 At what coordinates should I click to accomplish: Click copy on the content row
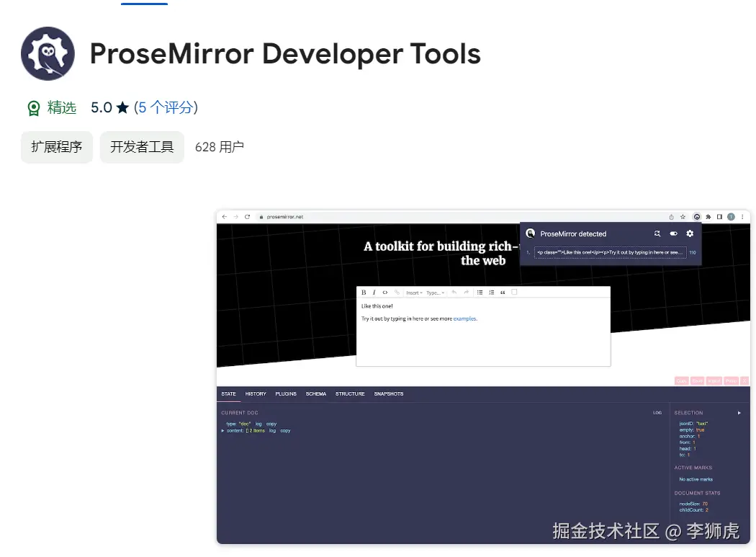click(x=285, y=431)
